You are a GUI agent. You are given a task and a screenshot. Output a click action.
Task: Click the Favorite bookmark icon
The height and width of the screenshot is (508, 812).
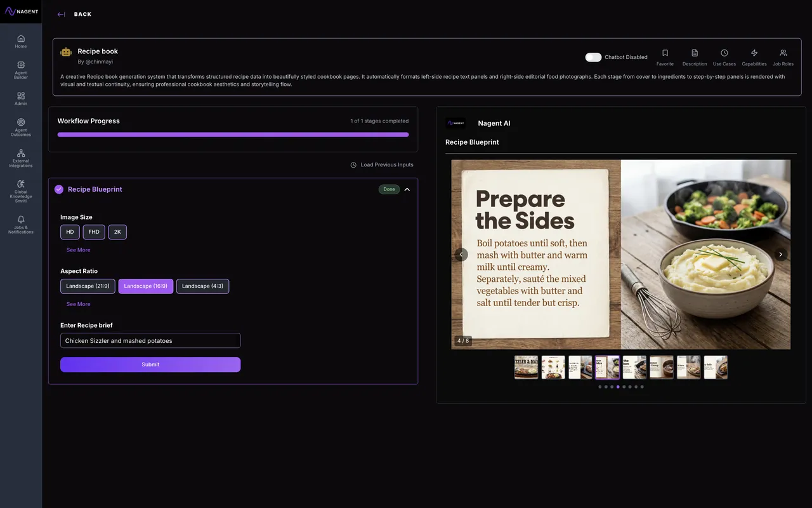click(665, 53)
